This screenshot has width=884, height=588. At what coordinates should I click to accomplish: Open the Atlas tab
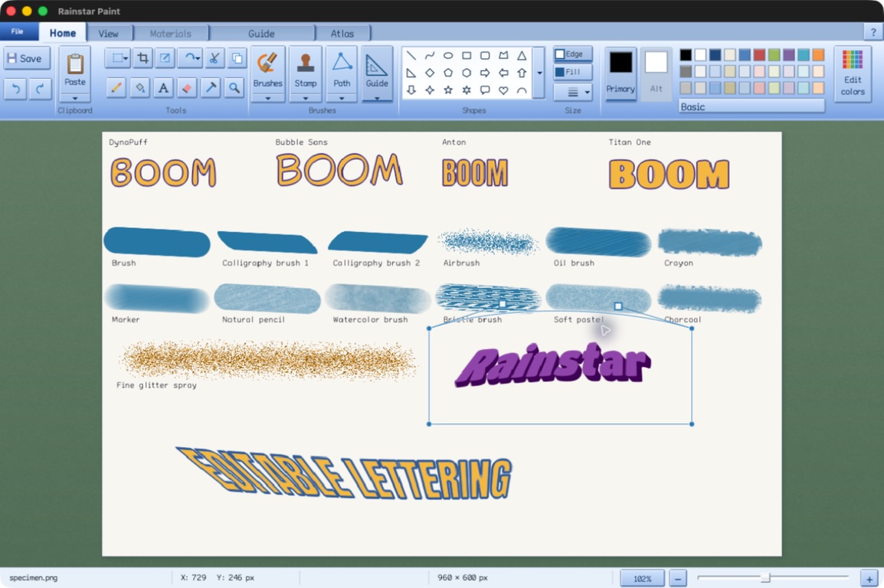click(342, 33)
